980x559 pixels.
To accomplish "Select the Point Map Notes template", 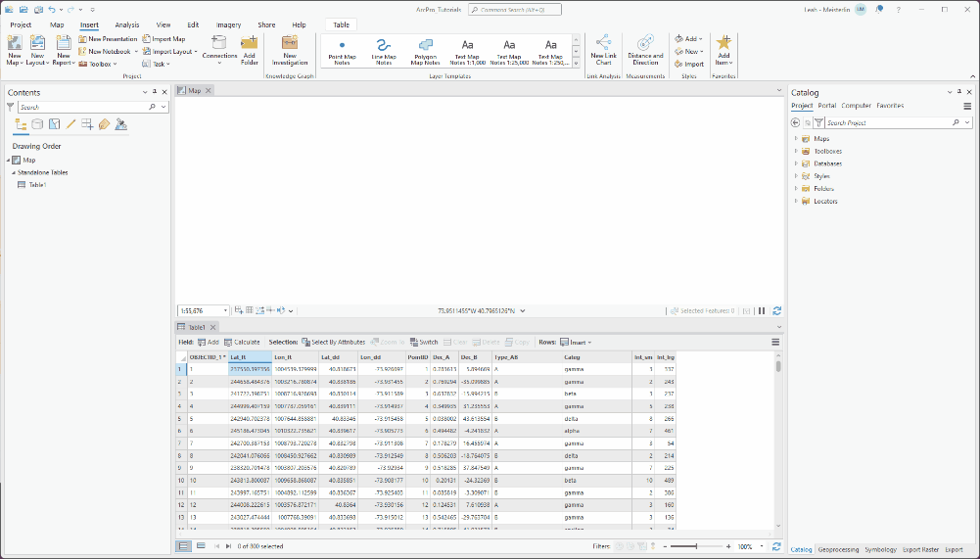I will (x=342, y=51).
